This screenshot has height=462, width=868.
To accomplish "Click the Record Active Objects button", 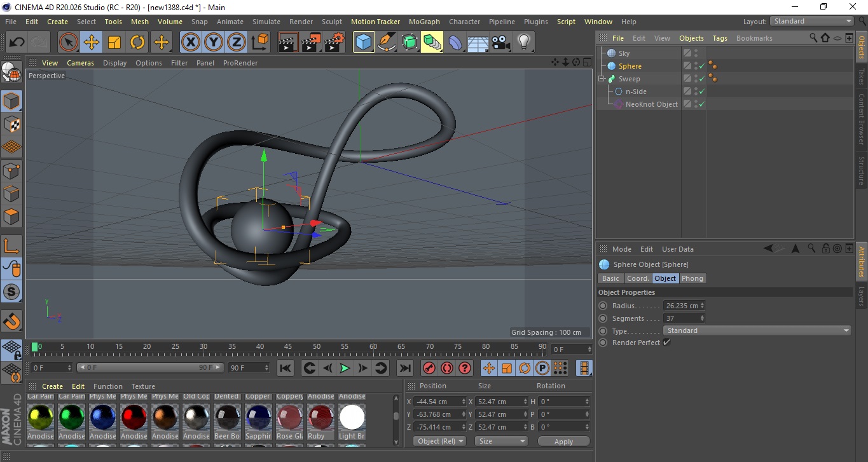I will [x=429, y=368].
